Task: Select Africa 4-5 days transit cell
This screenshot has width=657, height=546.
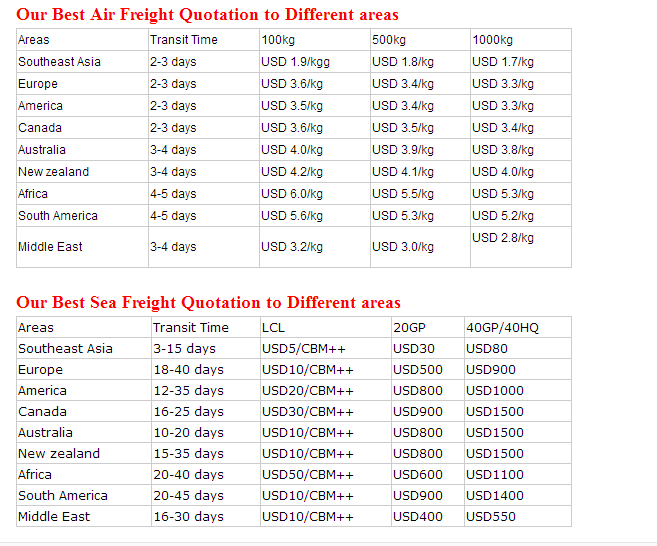Action: (173, 194)
